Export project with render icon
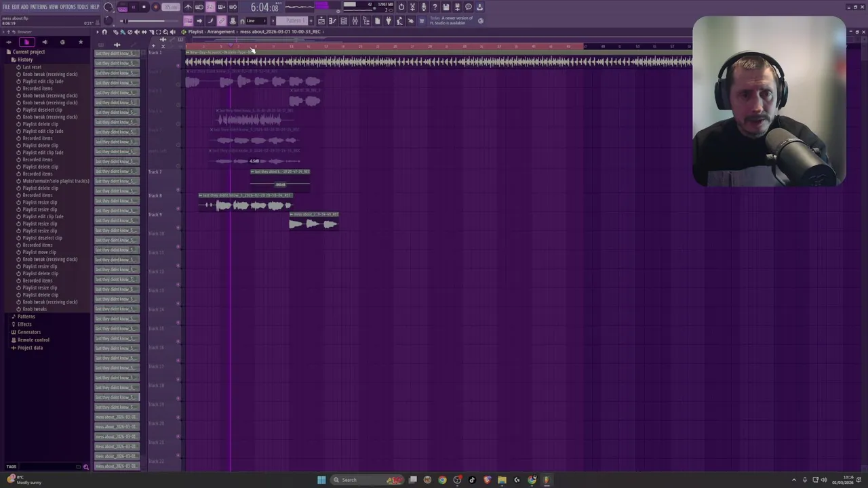 click(458, 7)
